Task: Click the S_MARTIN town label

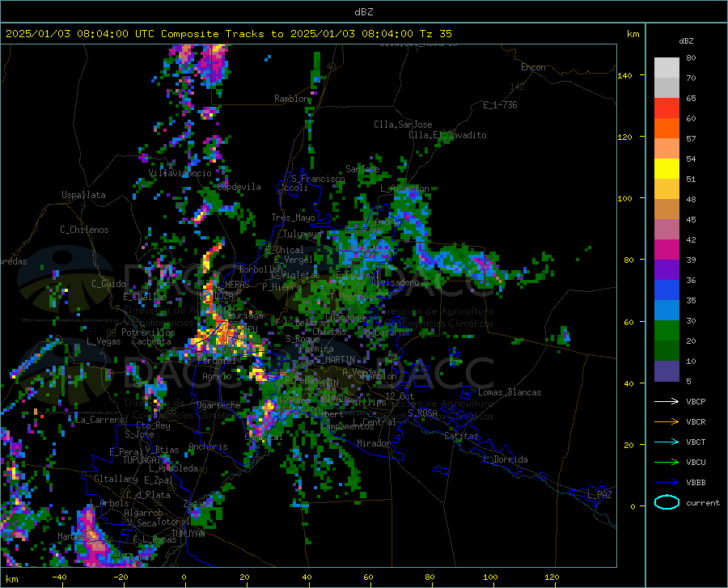Action: pyautogui.click(x=335, y=360)
